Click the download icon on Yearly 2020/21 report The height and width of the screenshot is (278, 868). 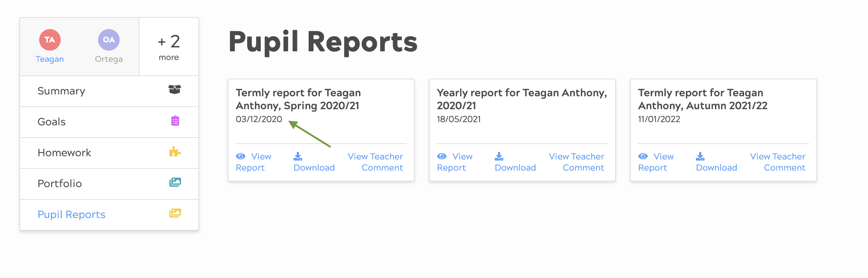coord(499,156)
